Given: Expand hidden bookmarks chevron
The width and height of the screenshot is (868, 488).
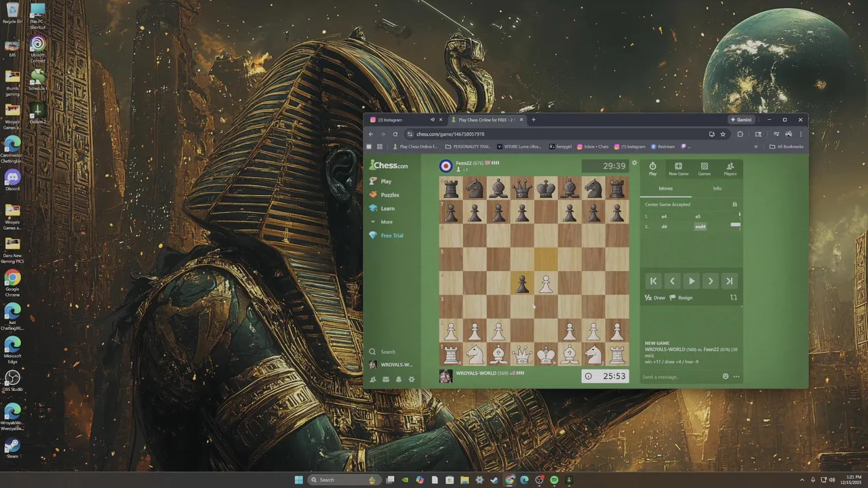Looking at the screenshot, I should click(x=756, y=146).
